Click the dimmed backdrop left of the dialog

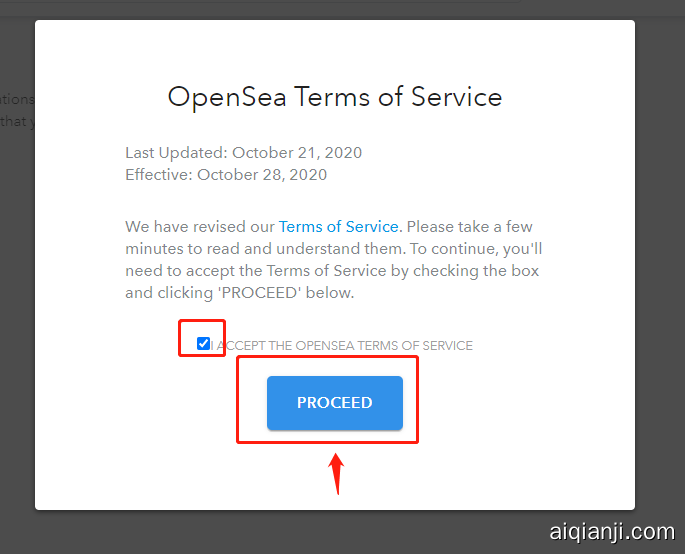16,300
